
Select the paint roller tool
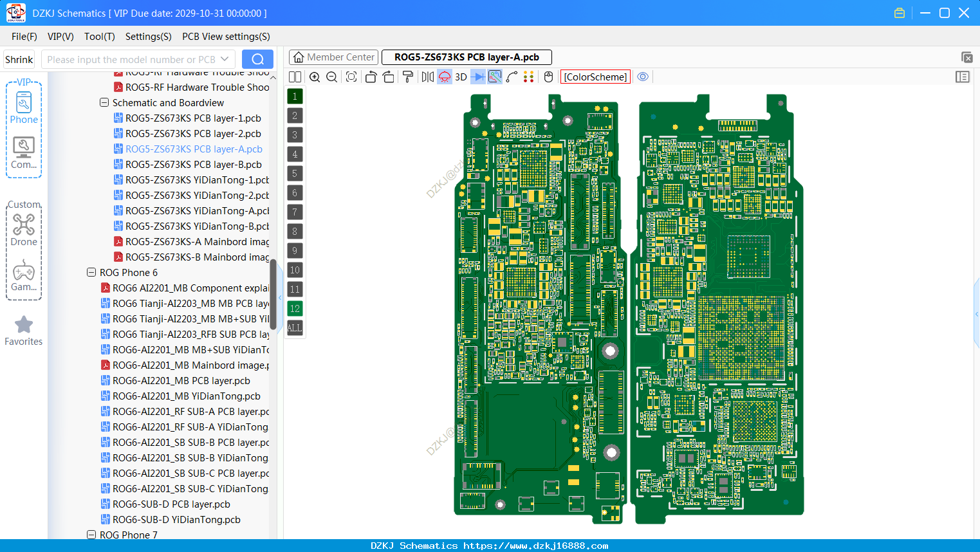click(408, 77)
